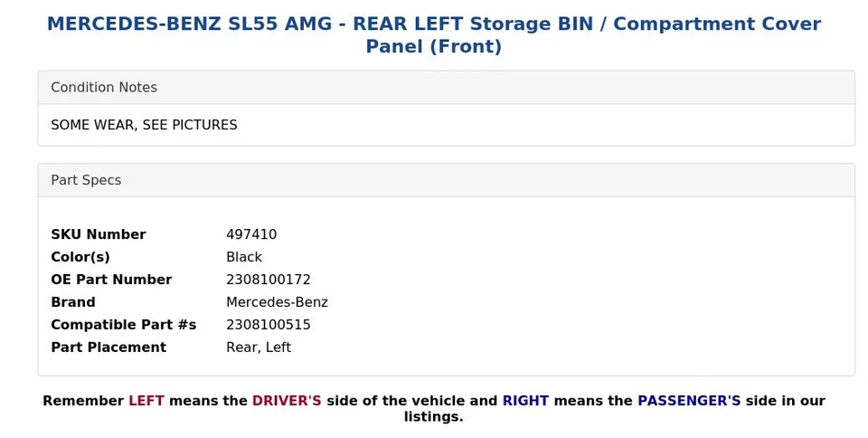Screen dimensions: 868x438
Task: Click the Compatible Part #s label
Action: coord(123,325)
